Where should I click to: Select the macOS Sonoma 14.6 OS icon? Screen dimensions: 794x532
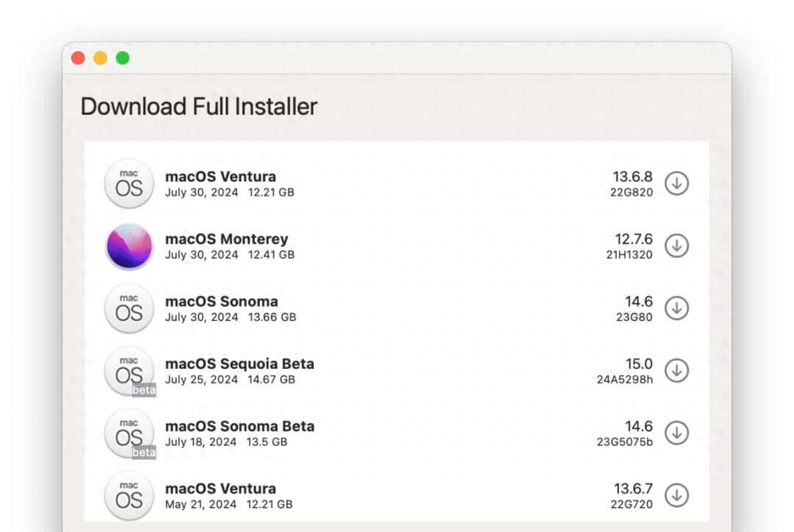(129, 309)
